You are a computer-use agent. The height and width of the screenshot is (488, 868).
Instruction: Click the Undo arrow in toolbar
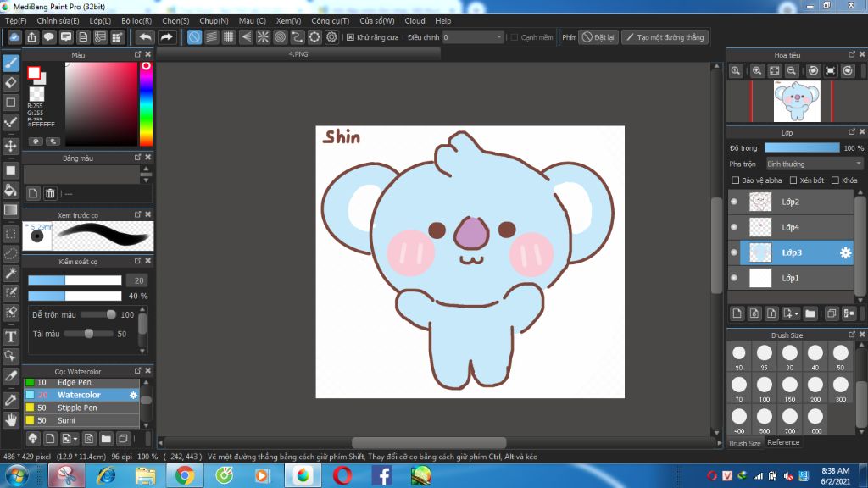[x=145, y=37]
